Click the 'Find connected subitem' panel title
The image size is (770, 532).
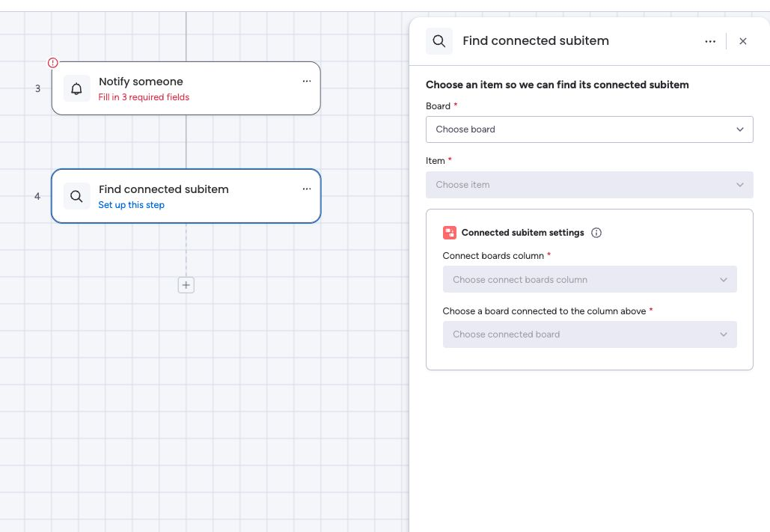[x=535, y=40]
